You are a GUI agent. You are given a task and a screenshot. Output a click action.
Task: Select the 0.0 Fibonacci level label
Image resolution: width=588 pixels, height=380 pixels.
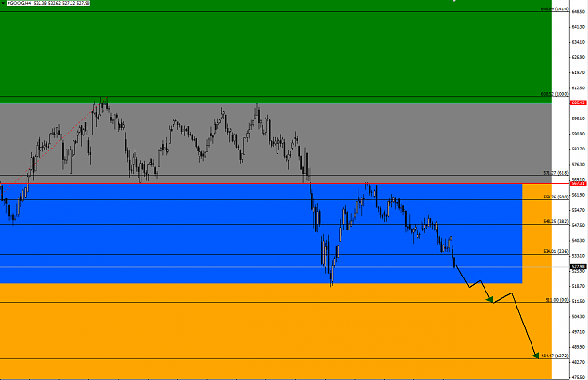pos(557,300)
